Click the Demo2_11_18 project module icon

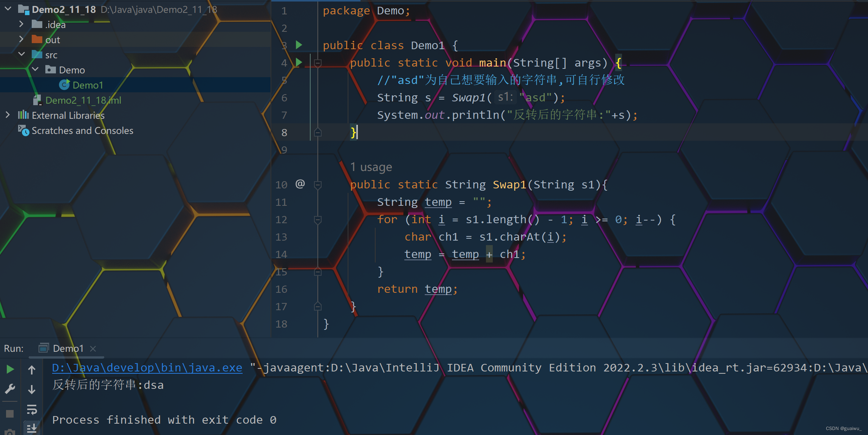24,9
